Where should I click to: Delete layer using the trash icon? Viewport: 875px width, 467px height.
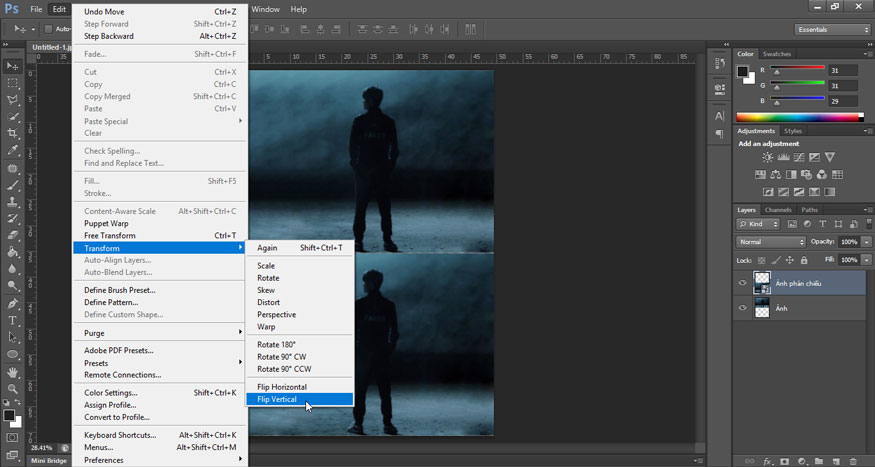click(854, 461)
